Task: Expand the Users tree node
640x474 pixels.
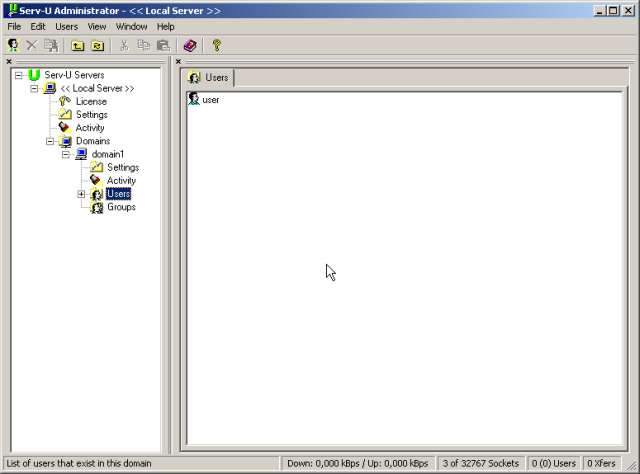Action: tap(81, 194)
